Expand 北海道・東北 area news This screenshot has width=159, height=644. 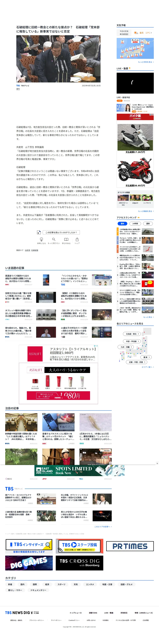[x=132, y=334]
